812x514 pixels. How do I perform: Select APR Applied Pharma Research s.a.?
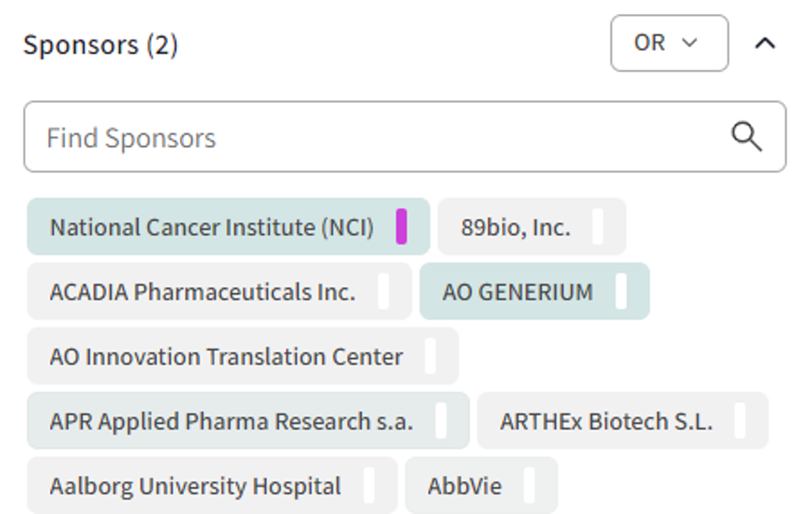coord(233,421)
